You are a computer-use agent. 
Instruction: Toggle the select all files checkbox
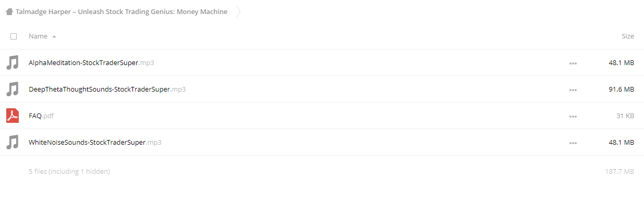pos(14,36)
